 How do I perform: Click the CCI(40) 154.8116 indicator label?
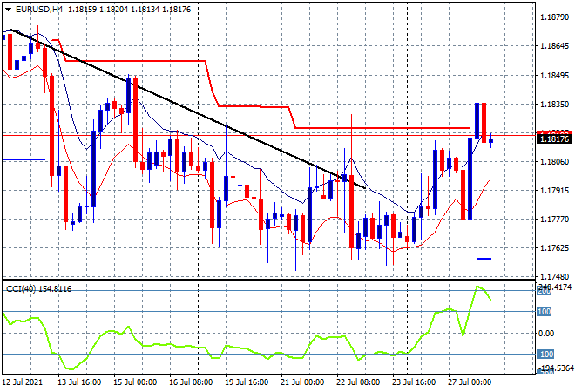coord(38,289)
